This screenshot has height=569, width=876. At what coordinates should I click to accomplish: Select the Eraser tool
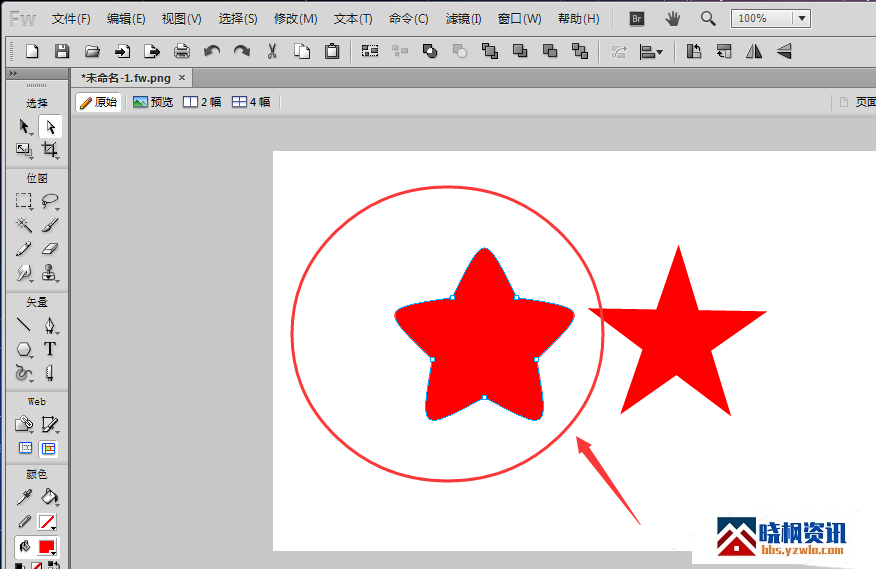point(50,249)
